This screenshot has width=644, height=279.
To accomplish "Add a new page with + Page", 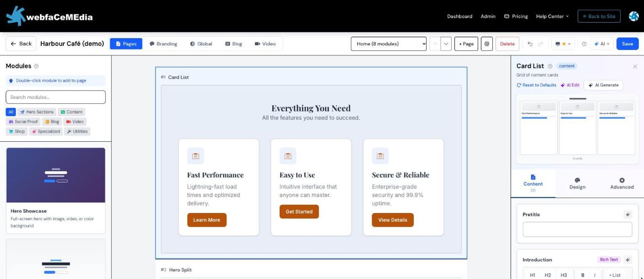I will (466, 44).
